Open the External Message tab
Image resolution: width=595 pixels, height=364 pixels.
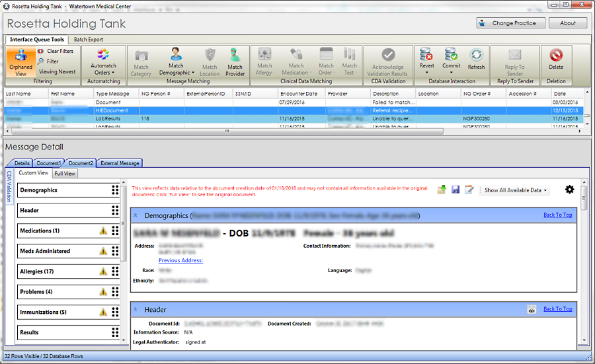(120, 163)
